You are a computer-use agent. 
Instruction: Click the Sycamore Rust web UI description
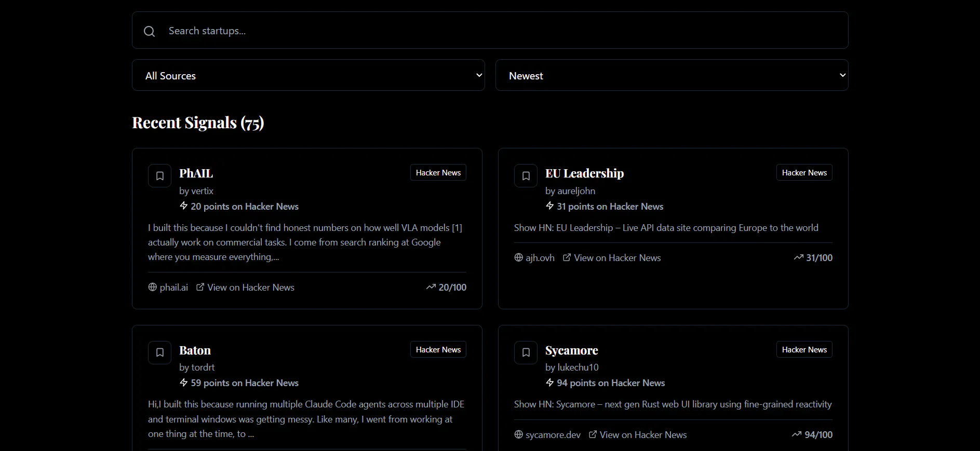pyautogui.click(x=673, y=404)
